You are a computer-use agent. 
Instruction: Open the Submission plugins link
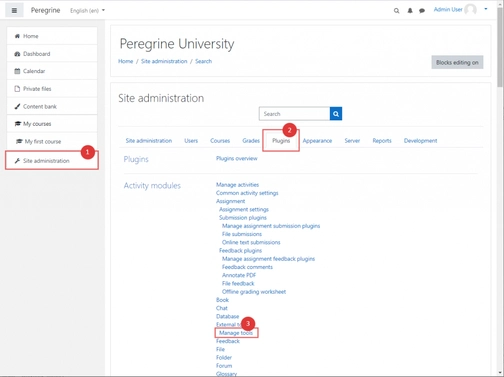(x=243, y=218)
